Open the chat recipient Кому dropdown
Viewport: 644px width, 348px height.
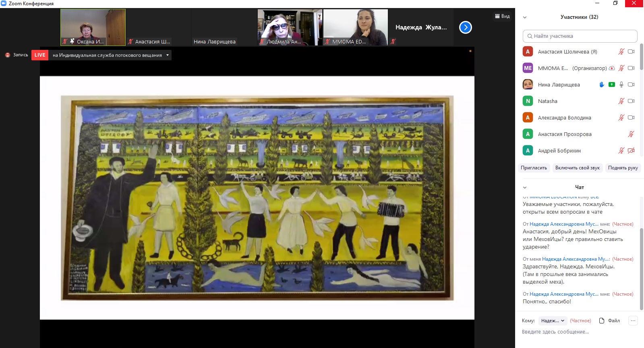pos(552,321)
